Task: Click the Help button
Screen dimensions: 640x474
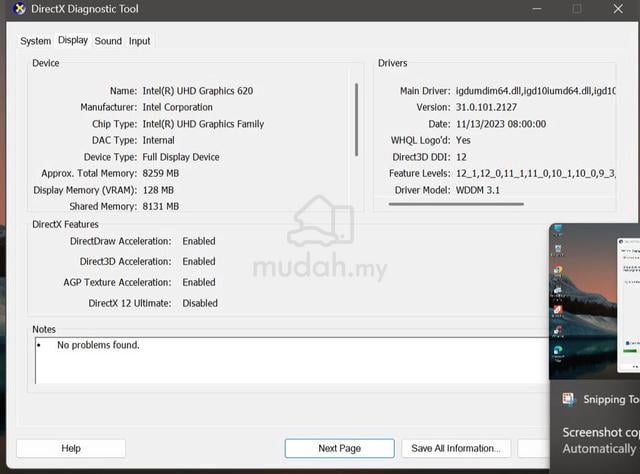Action: [71, 448]
